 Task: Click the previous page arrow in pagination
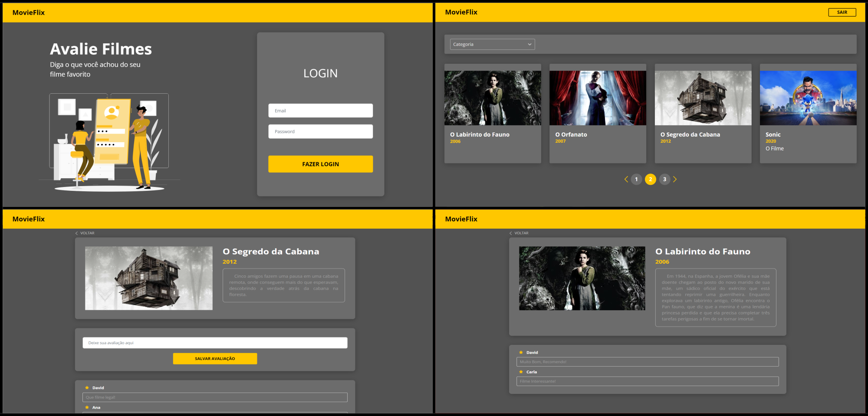(626, 179)
